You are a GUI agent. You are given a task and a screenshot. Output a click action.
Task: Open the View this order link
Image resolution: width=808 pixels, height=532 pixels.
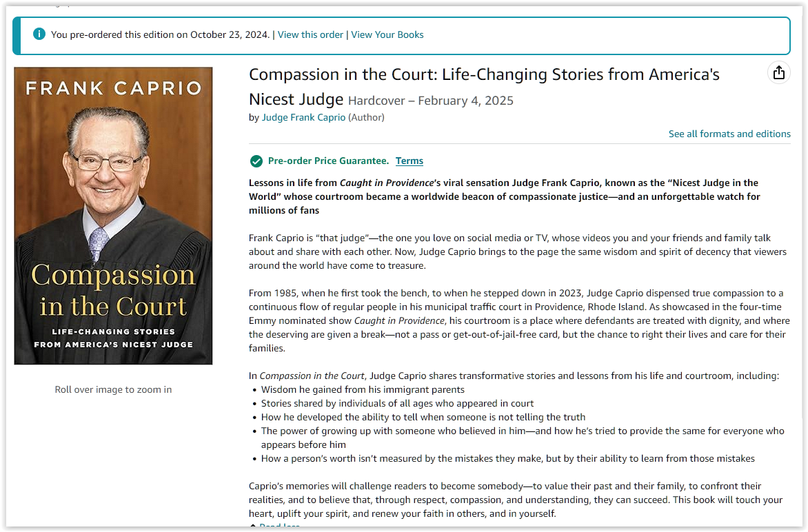point(310,34)
